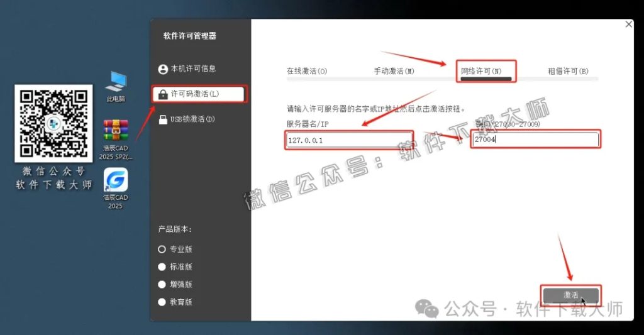Viewport: 644px width, 335px height.
Task: Click the 软件许可管理器 title text
Action: tap(190, 36)
